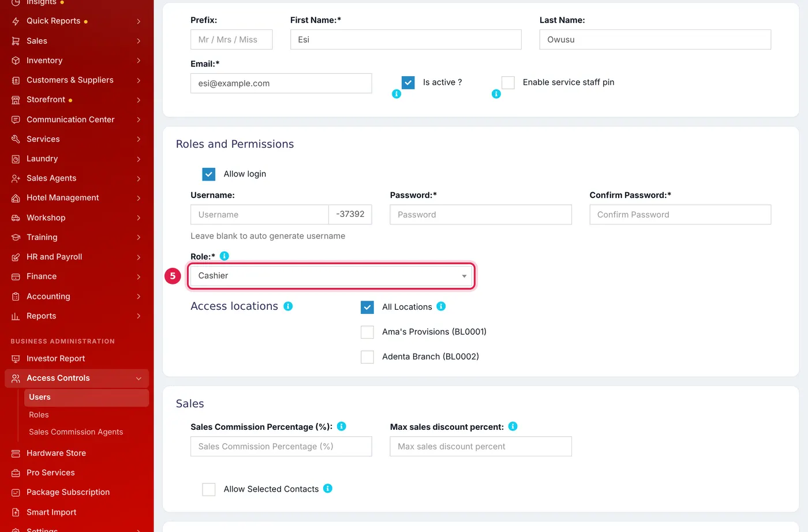
Task: Click the info icon beside Access locations
Action: click(288, 306)
